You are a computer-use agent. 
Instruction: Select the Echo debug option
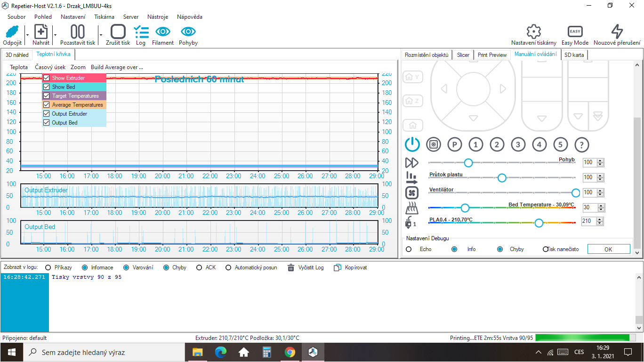[x=409, y=249]
